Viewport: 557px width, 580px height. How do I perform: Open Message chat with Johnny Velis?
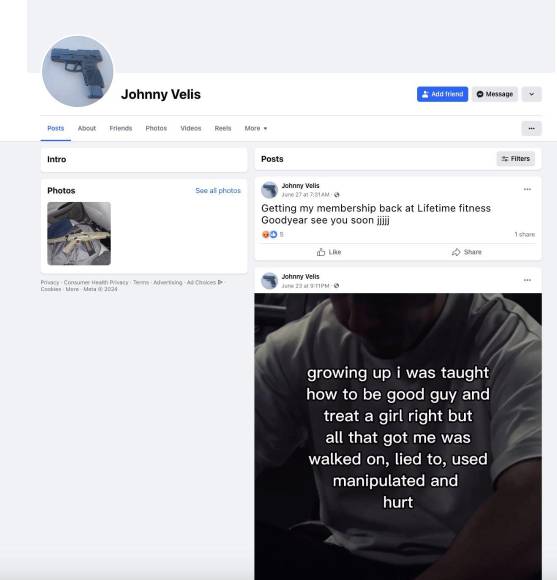(x=495, y=94)
